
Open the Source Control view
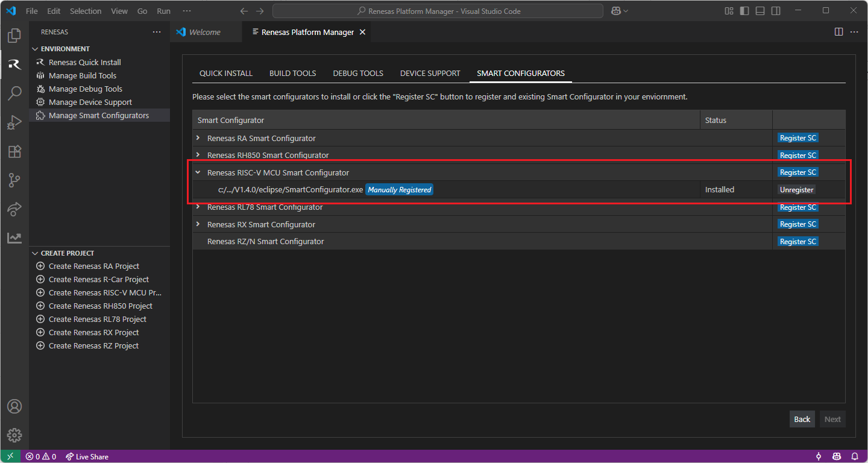(14, 180)
